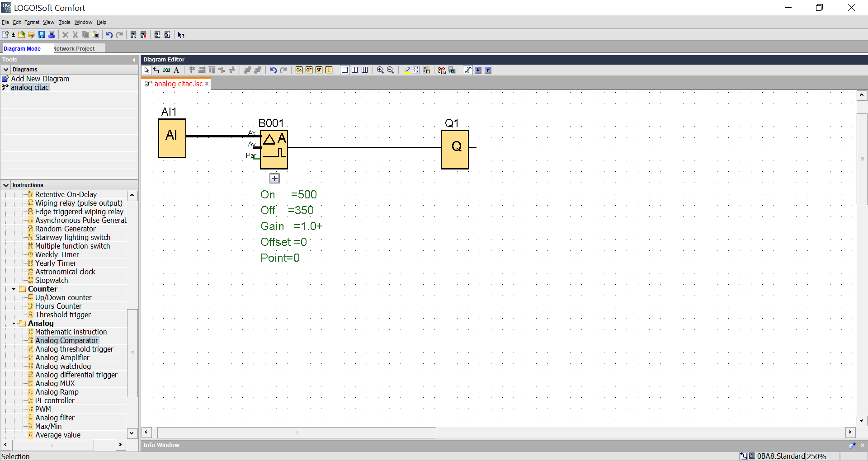Screen dimensions: 868x461
Task: Switch to the two-pane split window layout
Action: click(355, 70)
